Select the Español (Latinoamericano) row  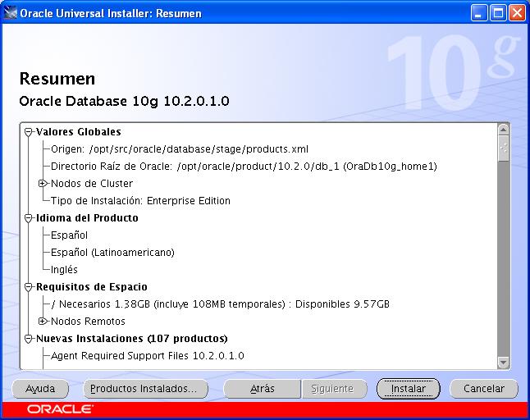point(112,253)
